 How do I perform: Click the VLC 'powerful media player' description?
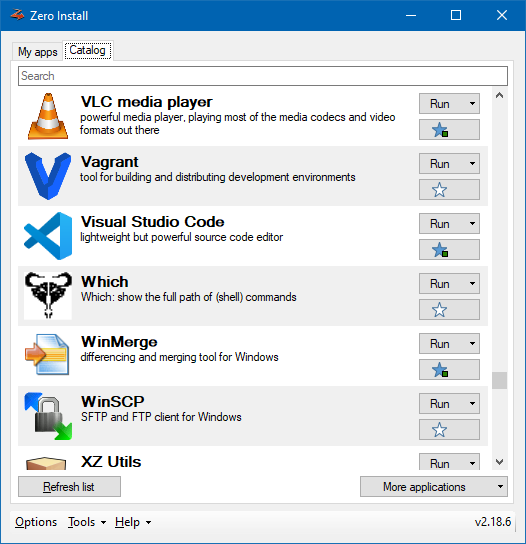238,124
